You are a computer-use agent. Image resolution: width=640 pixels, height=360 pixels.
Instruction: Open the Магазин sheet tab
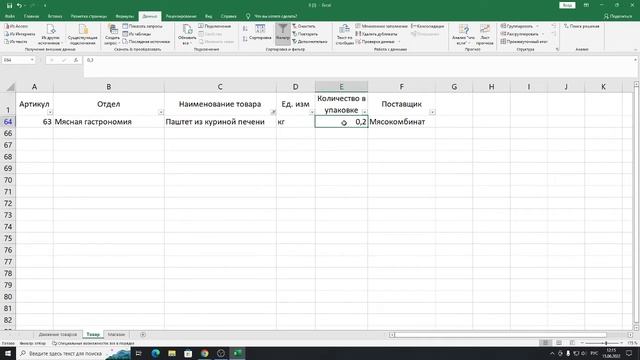(116, 334)
